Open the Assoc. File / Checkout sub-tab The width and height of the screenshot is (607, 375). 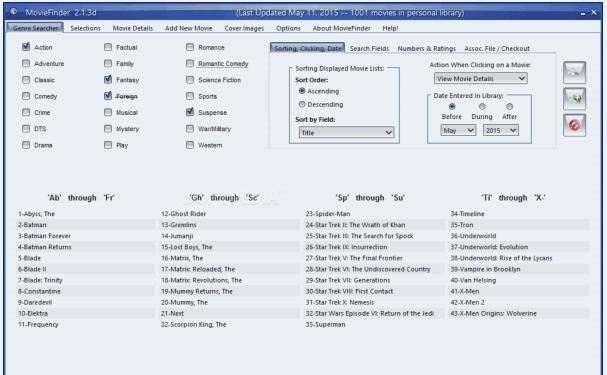tap(497, 48)
